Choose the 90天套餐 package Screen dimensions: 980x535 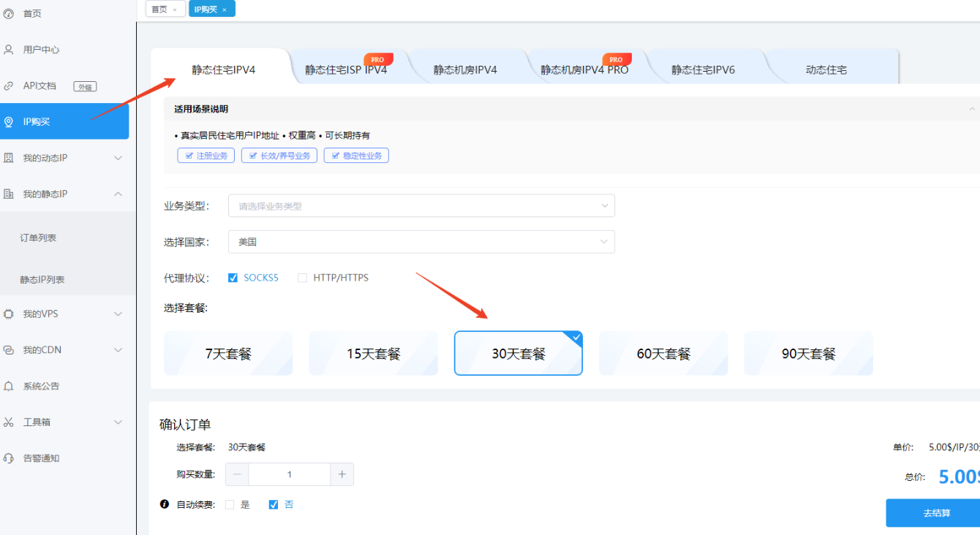coord(809,354)
